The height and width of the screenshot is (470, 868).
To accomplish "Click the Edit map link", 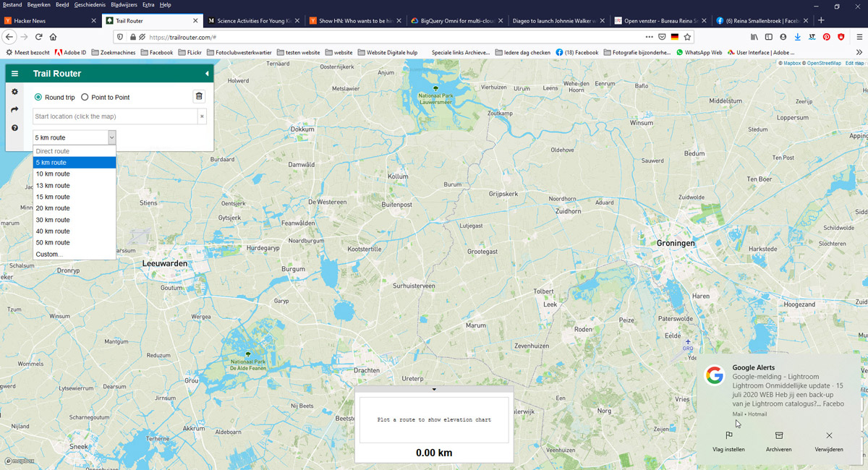I will point(854,63).
